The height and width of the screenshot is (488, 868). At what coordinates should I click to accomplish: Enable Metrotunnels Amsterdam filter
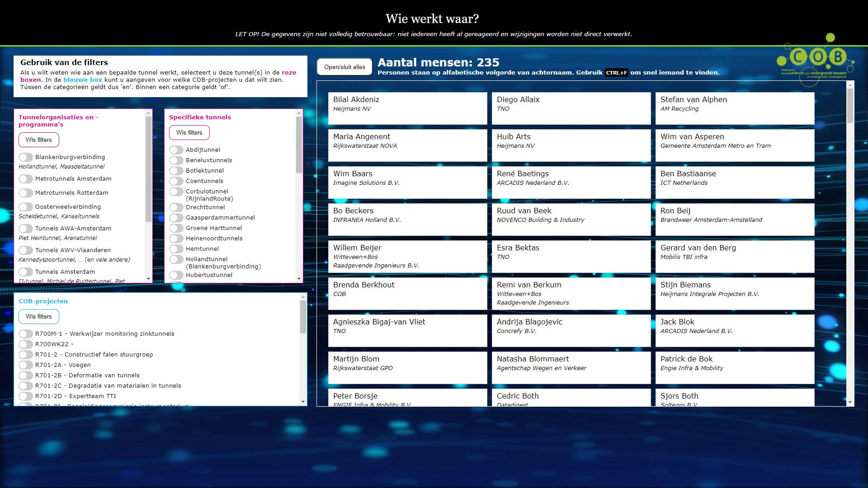(26, 179)
